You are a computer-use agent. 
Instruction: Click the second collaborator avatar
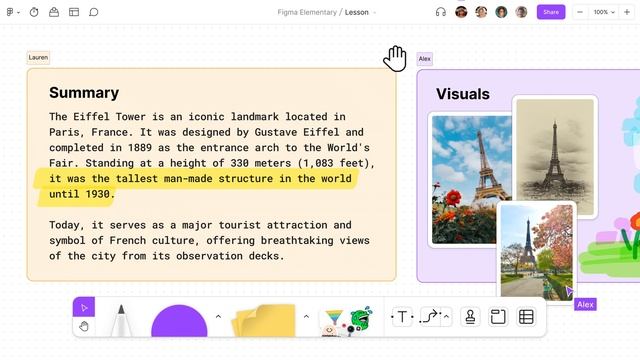pyautogui.click(x=481, y=12)
